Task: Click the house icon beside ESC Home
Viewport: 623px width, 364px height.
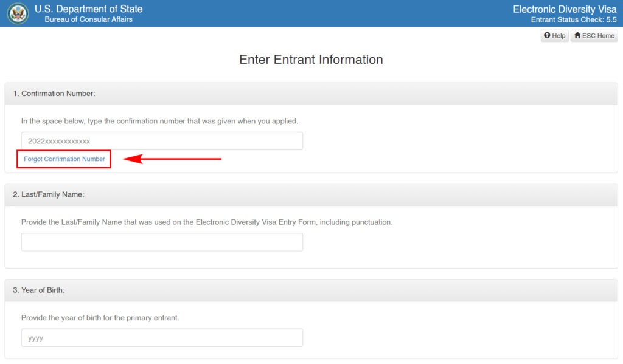Action: 577,35
